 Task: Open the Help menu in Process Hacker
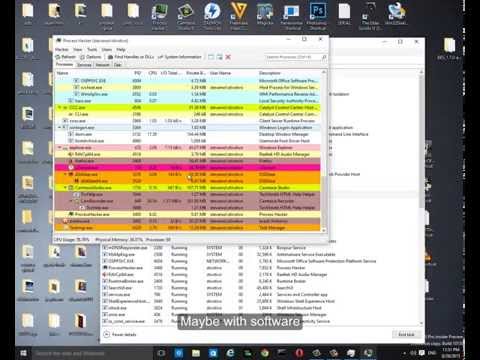[121, 49]
